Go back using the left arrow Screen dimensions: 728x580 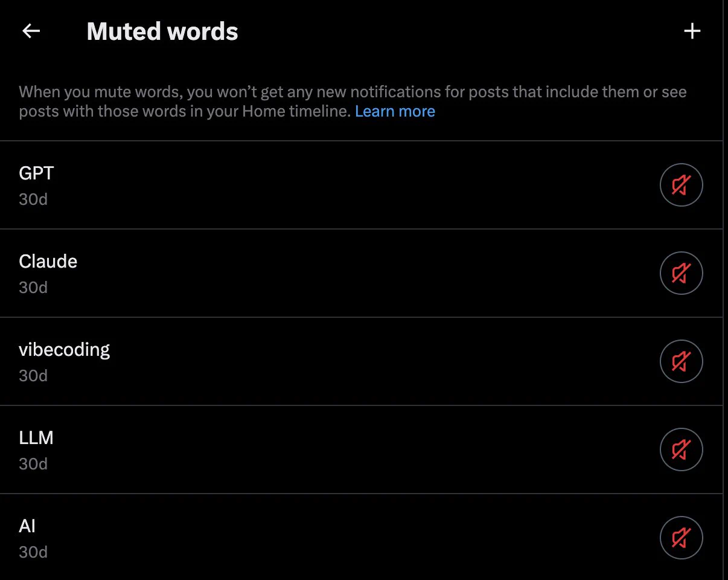(x=31, y=31)
